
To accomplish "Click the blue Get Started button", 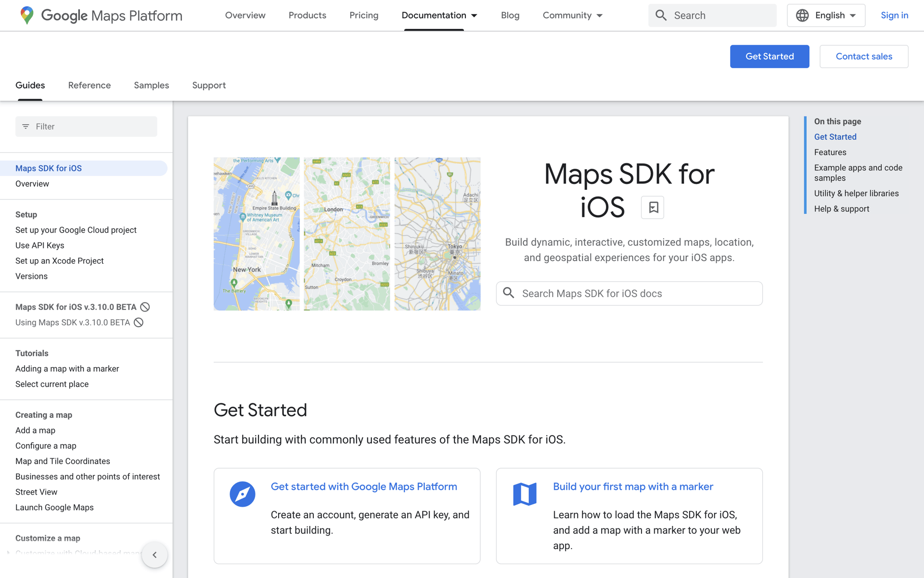I will (x=770, y=56).
